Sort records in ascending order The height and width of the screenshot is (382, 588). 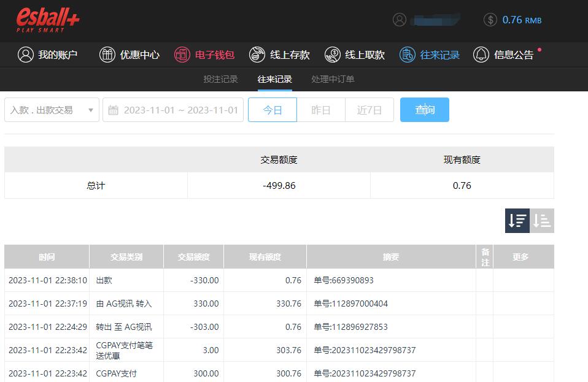pos(542,221)
